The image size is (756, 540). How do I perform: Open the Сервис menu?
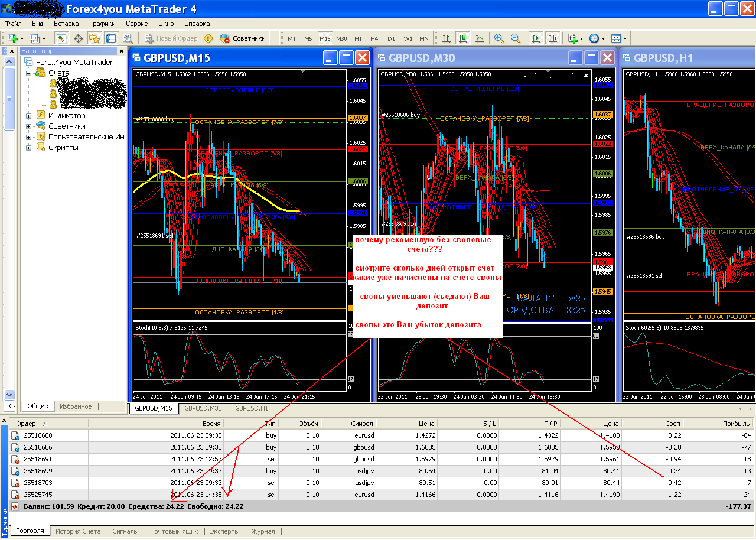pos(136,24)
